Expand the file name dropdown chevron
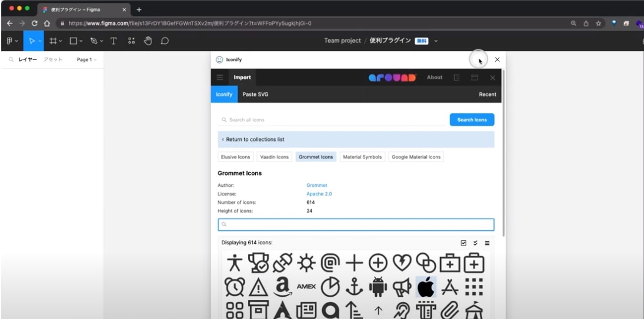Image resolution: width=644 pixels, height=319 pixels. (436, 41)
